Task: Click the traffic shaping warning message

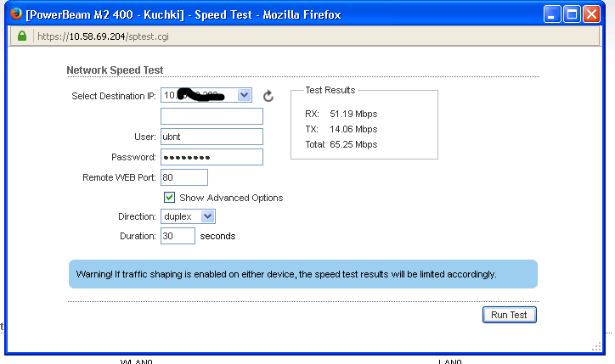Action: point(302,274)
